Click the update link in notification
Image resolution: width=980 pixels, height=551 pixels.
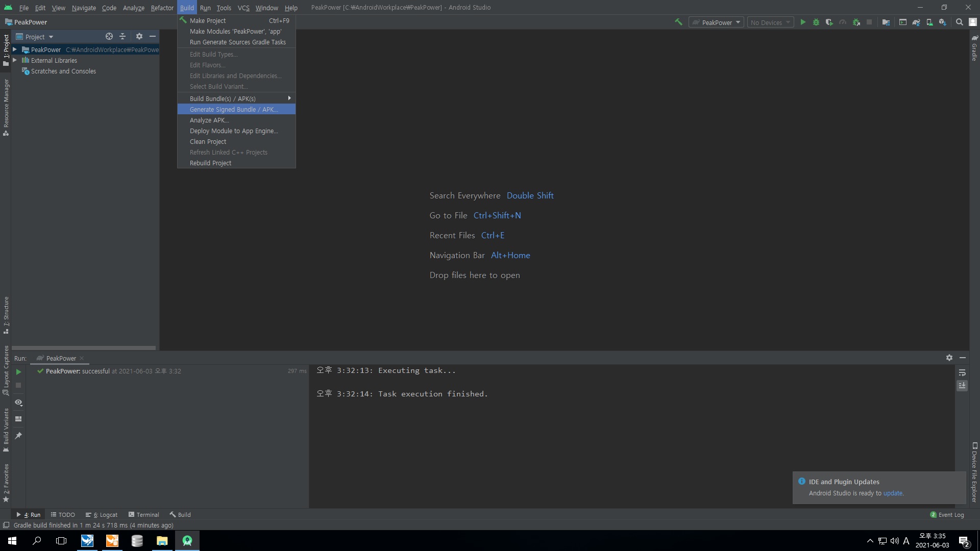pos(893,493)
